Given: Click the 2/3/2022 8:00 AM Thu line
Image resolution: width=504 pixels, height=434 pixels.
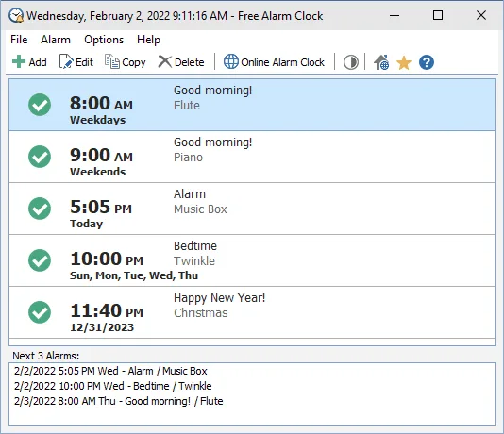Looking at the screenshot, I should [x=119, y=401].
